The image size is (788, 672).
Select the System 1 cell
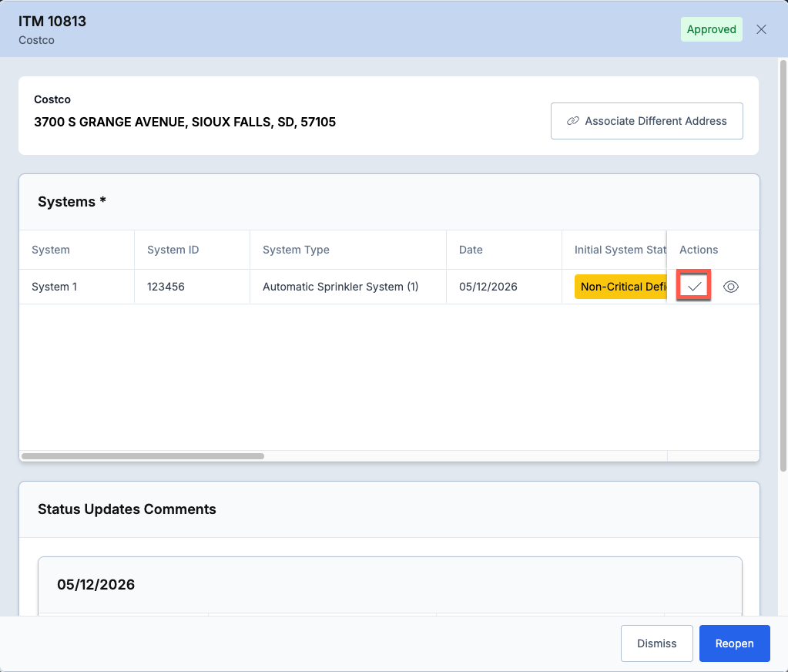pyautogui.click(x=77, y=287)
